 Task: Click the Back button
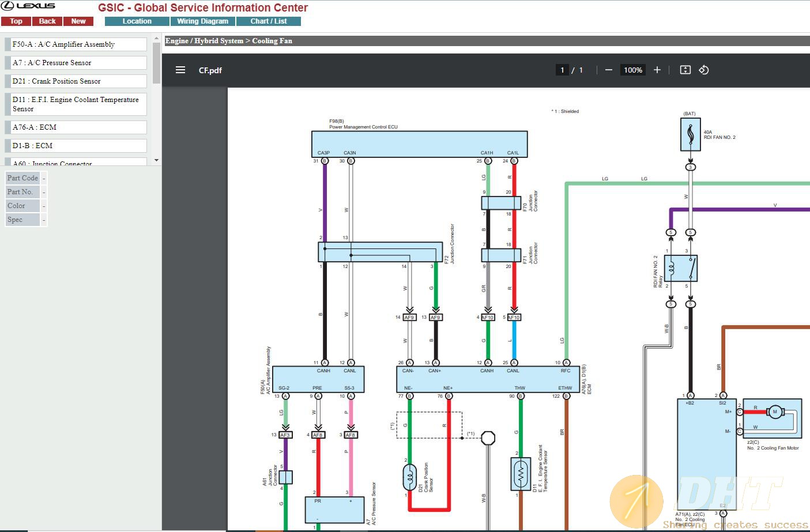coord(47,21)
